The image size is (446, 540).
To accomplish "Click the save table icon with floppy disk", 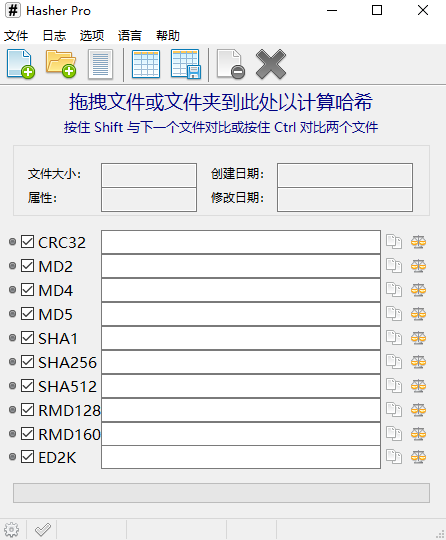I will tap(186, 64).
